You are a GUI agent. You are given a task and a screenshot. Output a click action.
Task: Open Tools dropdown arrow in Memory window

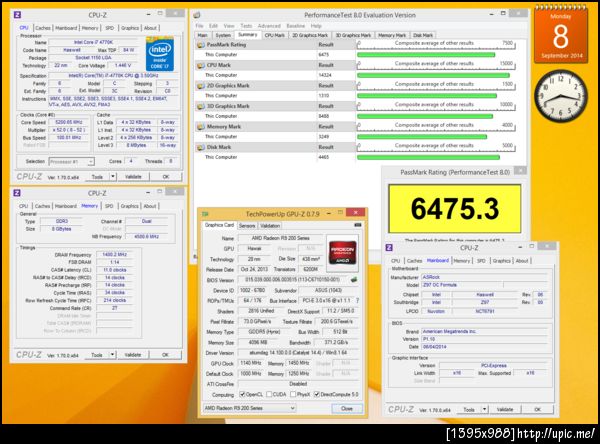coord(112,355)
